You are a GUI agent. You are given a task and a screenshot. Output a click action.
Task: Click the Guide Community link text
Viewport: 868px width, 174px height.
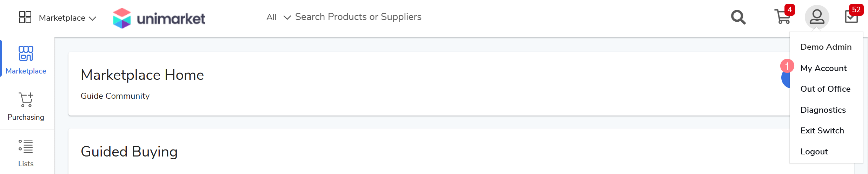[115, 96]
